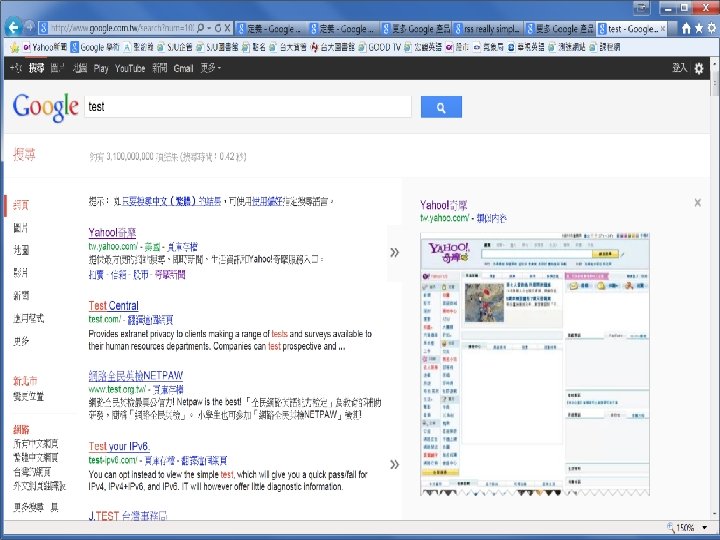
Task: Click the blue Google search button
Action: (441, 107)
